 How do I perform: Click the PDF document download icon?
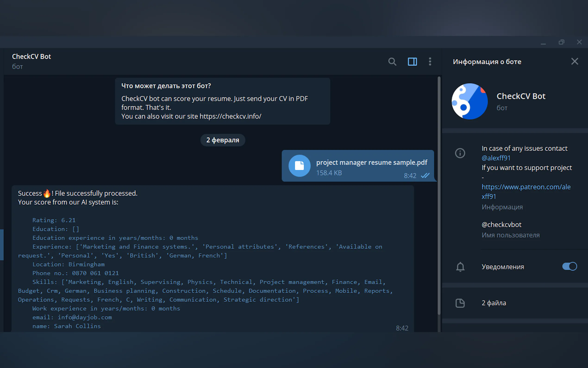[299, 166]
